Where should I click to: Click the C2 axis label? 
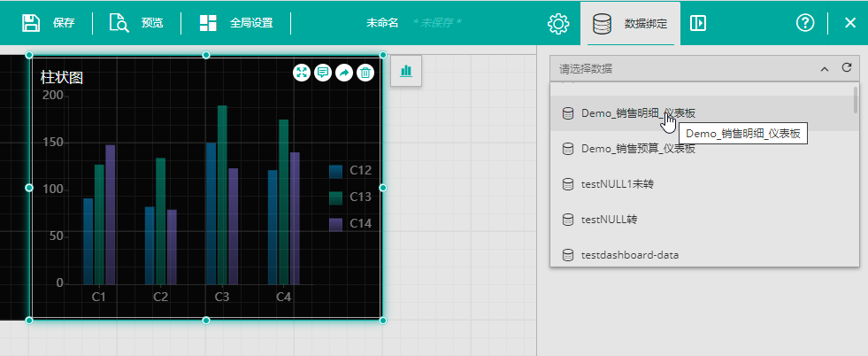coord(160,298)
